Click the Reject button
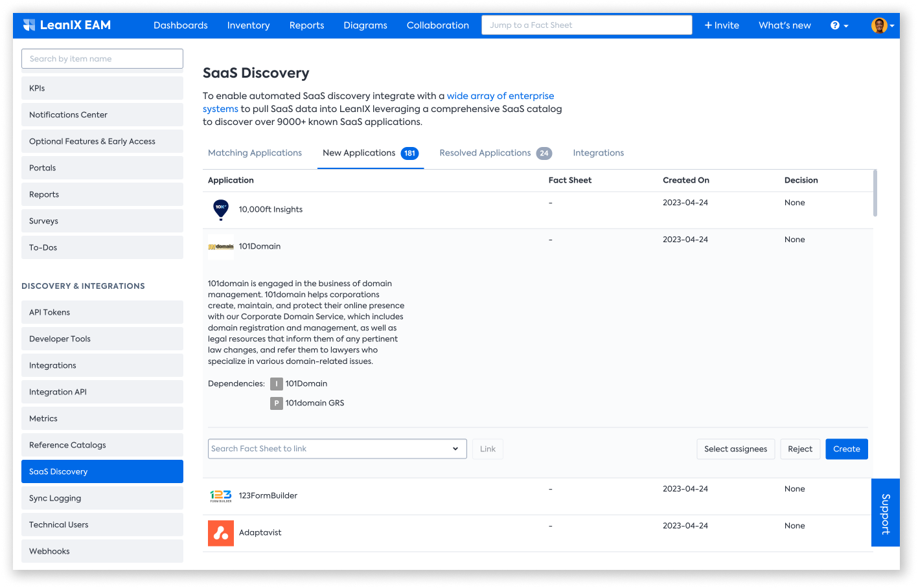918x588 pixels. [800, 449]
